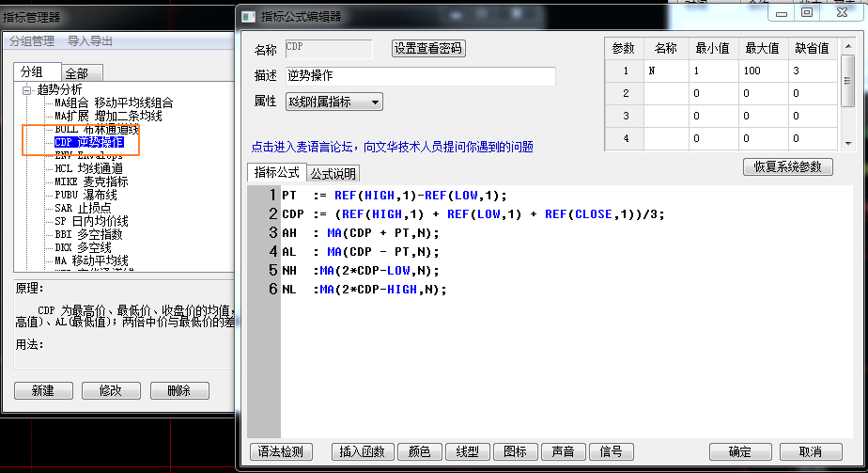Click the 声音 sound button
This screenshot has width=868, height=473.
point(564,452)
